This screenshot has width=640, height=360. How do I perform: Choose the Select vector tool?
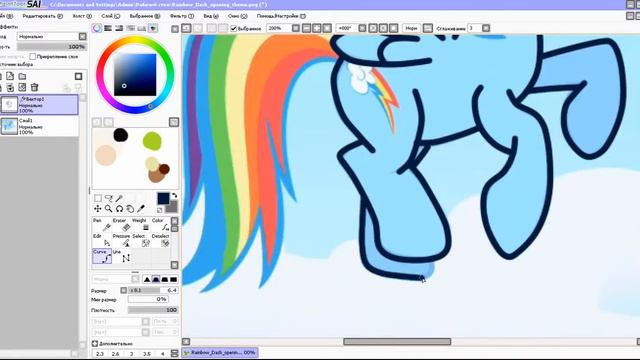click(141, 240)
